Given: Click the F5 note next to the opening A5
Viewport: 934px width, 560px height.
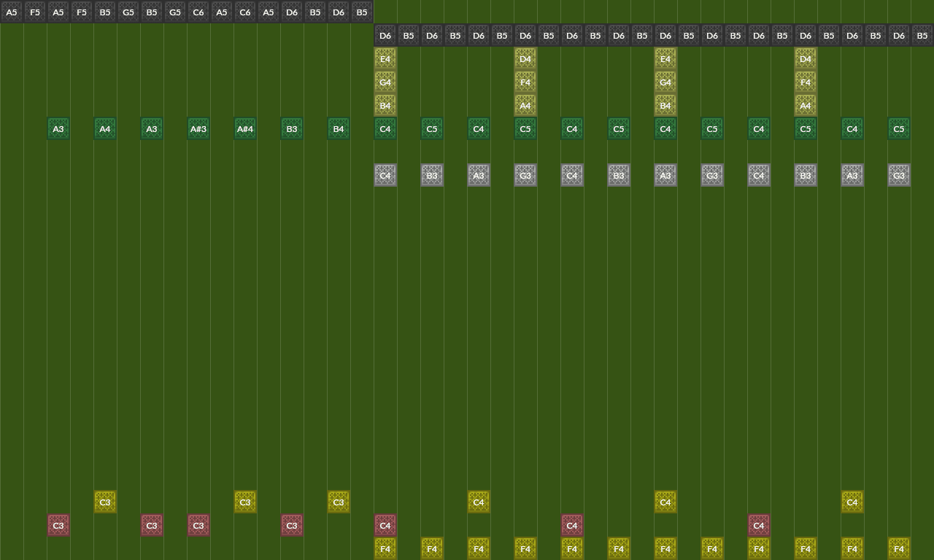Looking at the screenshot, I should tap(34, 12).
